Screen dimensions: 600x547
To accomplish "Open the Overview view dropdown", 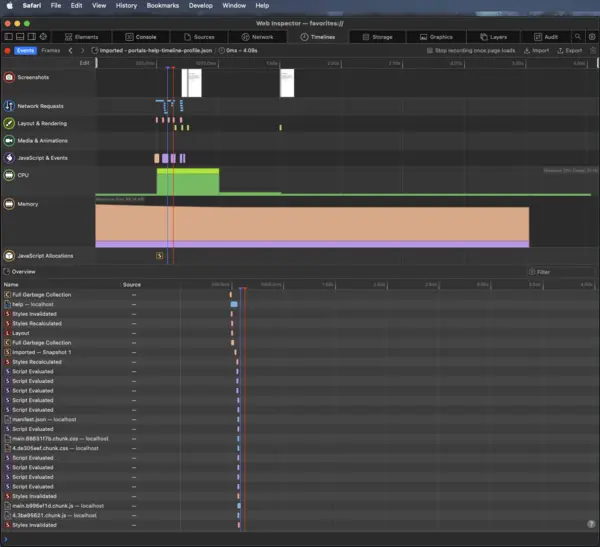I will 22,271.
